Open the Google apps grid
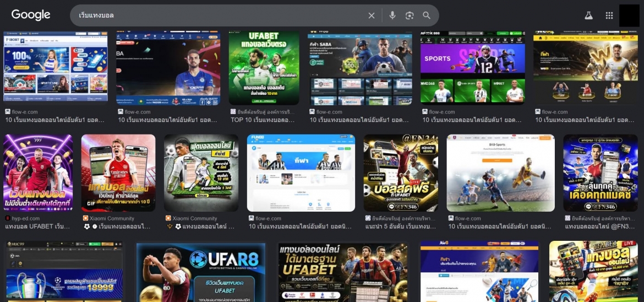The image size is (644, 302). click(x=609, y=15)
